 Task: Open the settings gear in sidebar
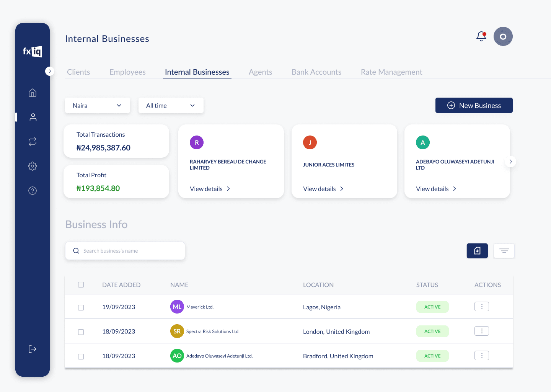tap(33, 166)
